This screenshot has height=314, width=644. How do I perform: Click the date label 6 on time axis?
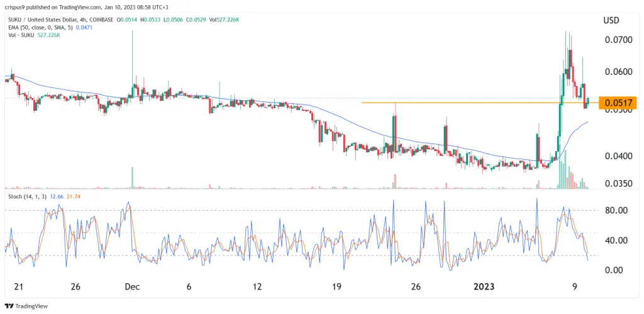click(x=189, y=286)
